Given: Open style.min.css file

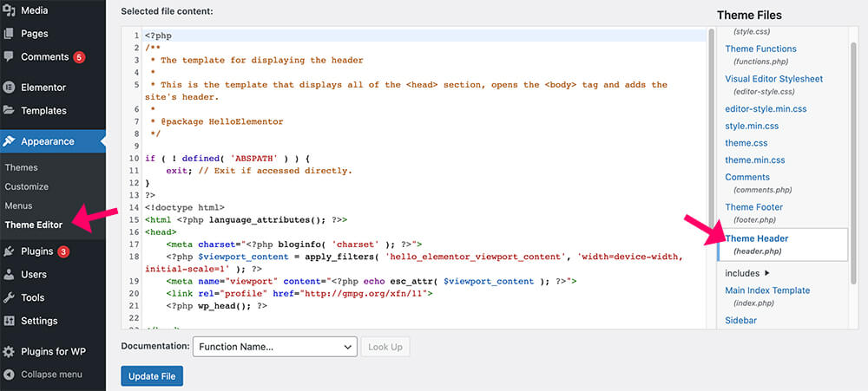Looking at the screenshot, I should [752, 126].
